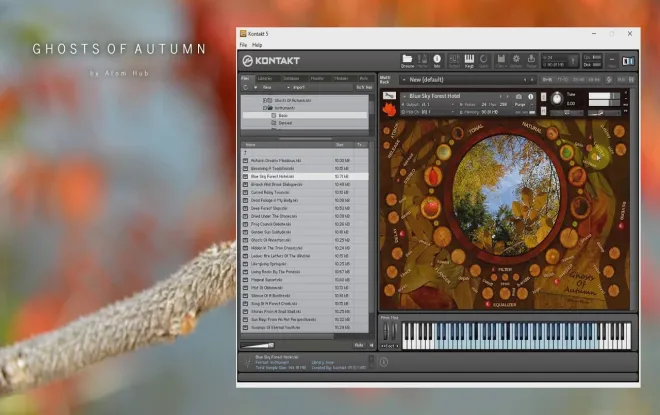Select rack page 01-16
The image size is (660, 415).
pos(547,80)
